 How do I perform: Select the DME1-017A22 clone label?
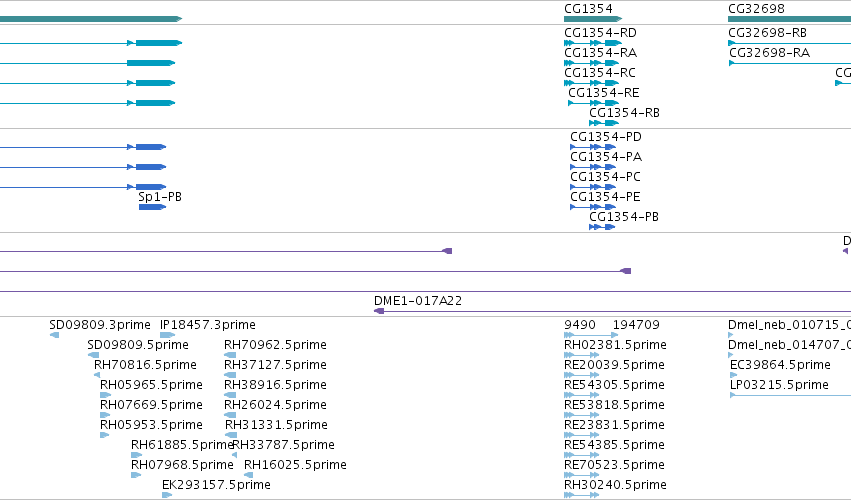[x=418, y=301]
